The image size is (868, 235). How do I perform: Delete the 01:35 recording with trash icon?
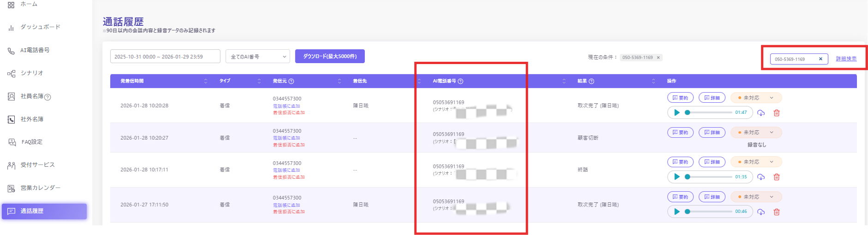(777, 177)
